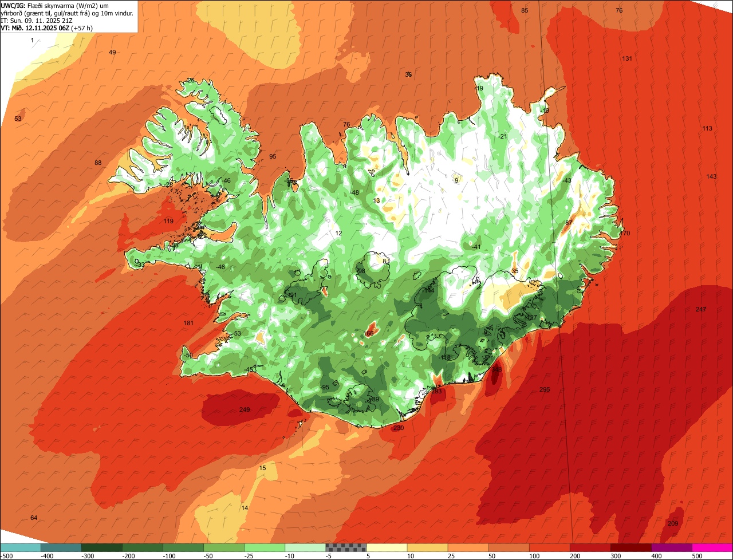Click the value '230' off the south coast
This screenshot has height=560, width=733.
pos(399,428)
